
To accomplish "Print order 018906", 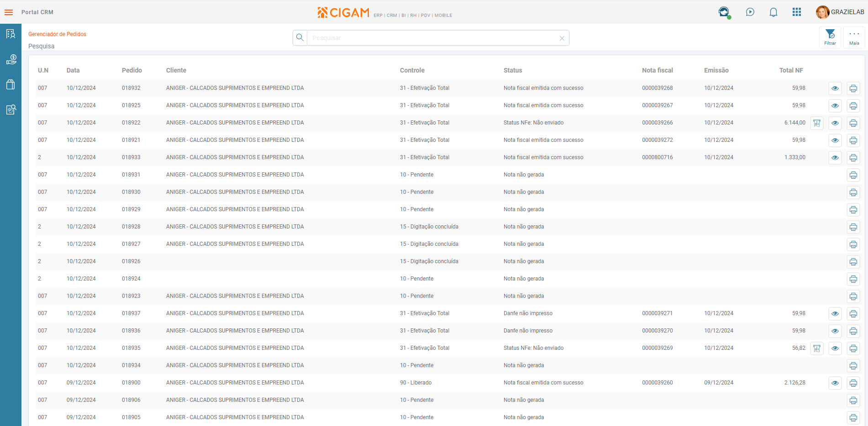I will pyautogui.click(x=853, y=400).
